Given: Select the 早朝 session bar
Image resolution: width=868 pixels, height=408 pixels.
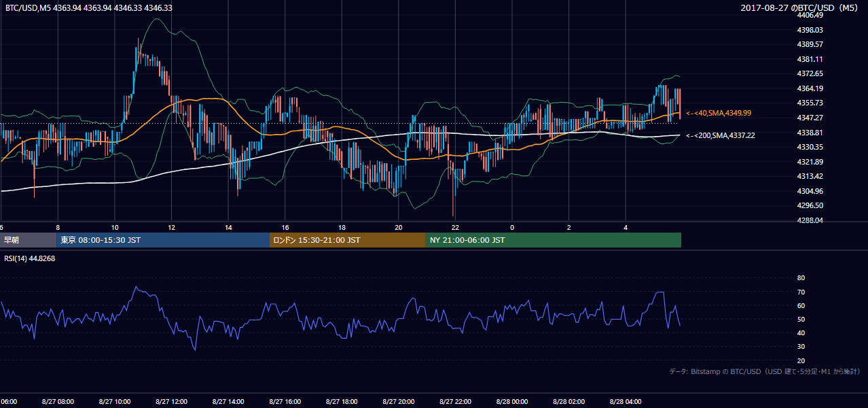Looking at the screenshot, I should [x=29, y=240].
